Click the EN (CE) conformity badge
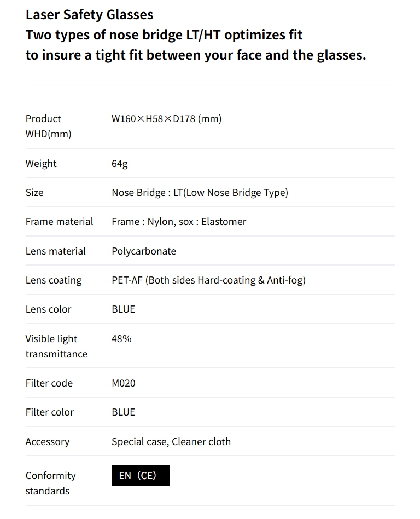420x519 pixels. tap(140, 475)
